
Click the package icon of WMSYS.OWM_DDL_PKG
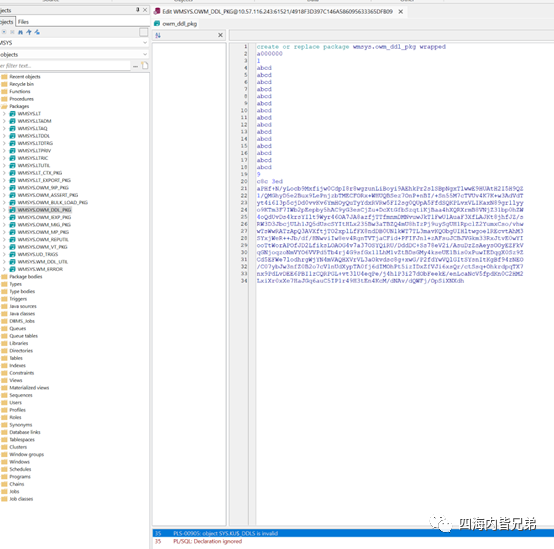point(12,210)
